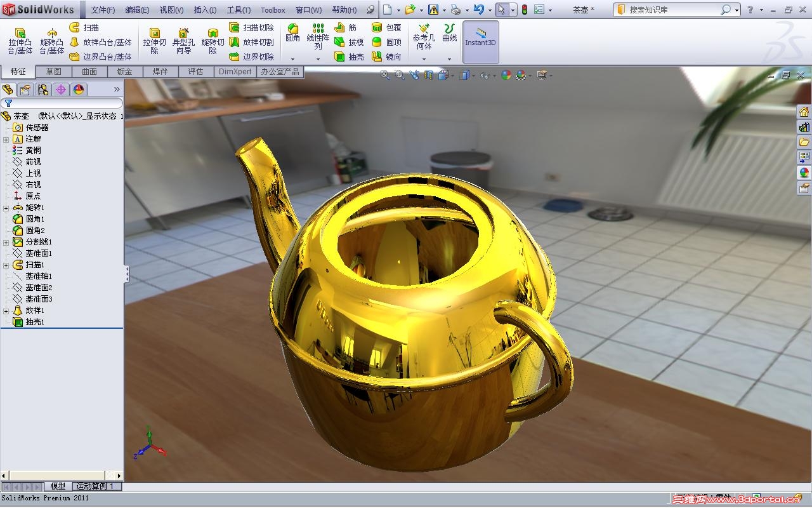
Task: Switch to the 评估 evaluate tab
Action: (195, 72)
